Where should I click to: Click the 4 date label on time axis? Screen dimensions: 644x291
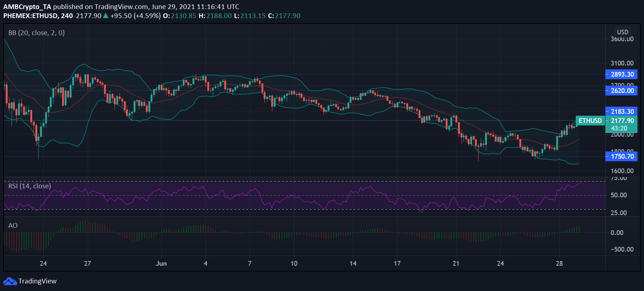(x=206, y=264)
